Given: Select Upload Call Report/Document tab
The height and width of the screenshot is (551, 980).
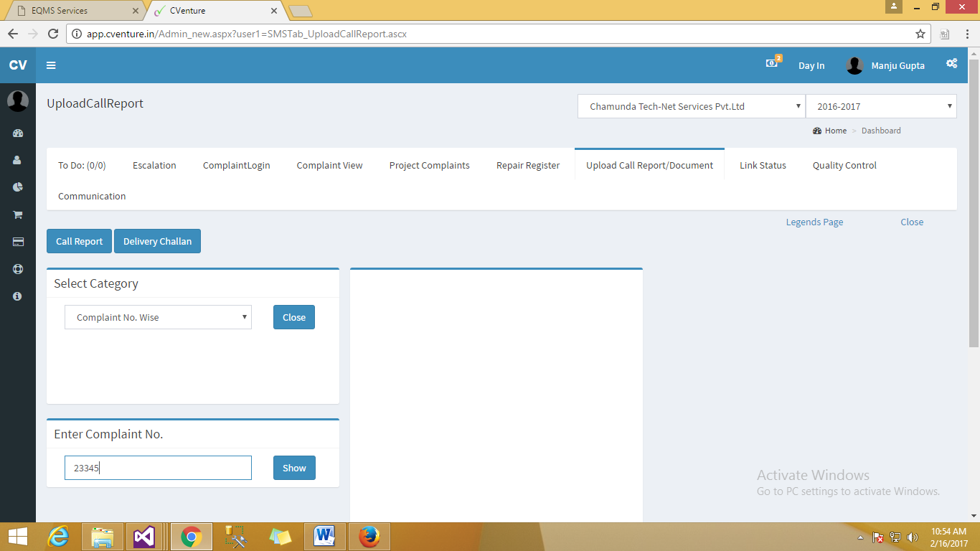Looking at the screenshot, I should 649,165.
